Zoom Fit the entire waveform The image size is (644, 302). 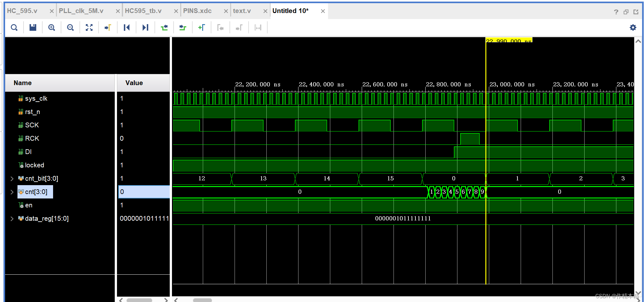click(x=89, y=27)
